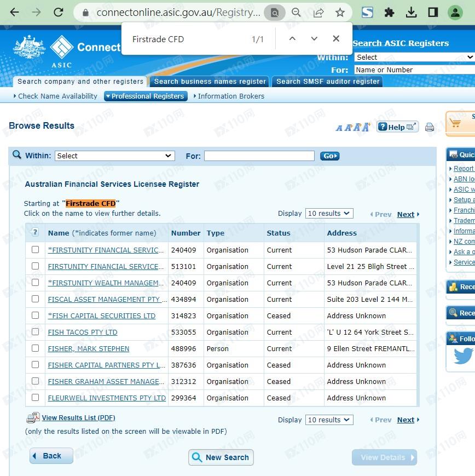475x476 pixels.
Task: Close the find-in-page bar
Action: (x=336, y=38)
